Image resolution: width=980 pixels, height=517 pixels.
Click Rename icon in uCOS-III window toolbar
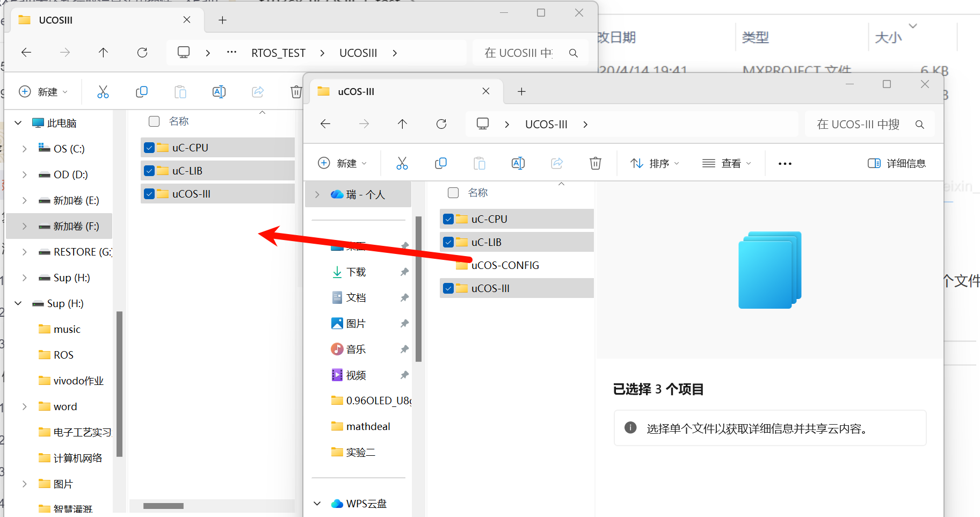[x=518, y=163]
